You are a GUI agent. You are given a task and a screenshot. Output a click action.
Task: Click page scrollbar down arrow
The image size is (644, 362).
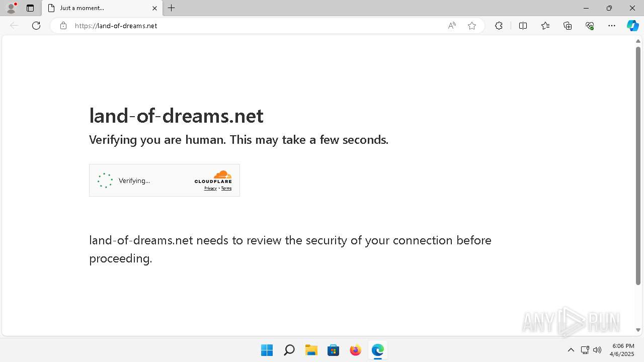pos(638,330)
